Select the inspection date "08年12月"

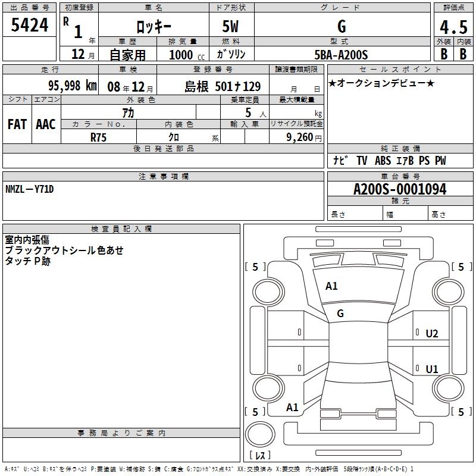coord(130,87)
